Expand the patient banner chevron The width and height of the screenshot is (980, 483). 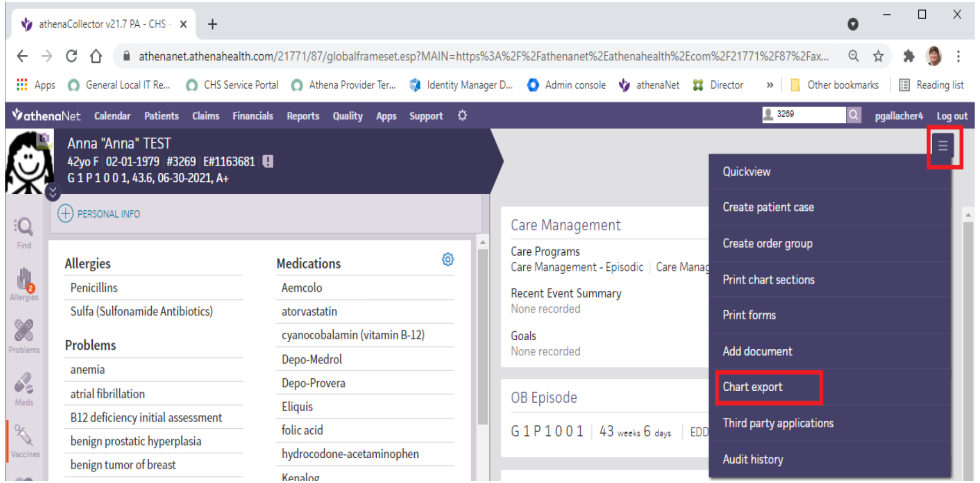(53, 192)
